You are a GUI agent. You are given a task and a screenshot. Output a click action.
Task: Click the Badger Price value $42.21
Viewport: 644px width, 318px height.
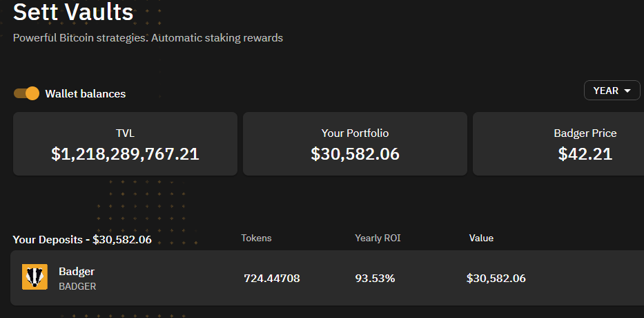click(585, 154)
